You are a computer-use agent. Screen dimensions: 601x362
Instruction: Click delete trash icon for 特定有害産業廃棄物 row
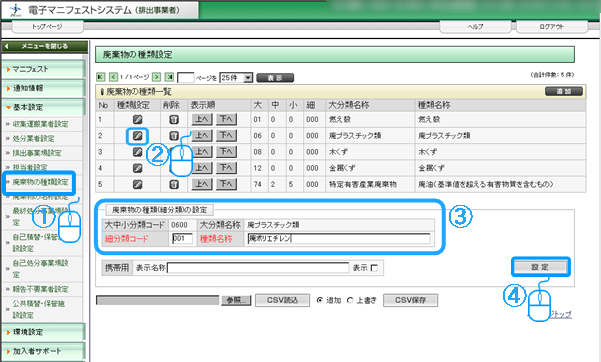point(174,184)
